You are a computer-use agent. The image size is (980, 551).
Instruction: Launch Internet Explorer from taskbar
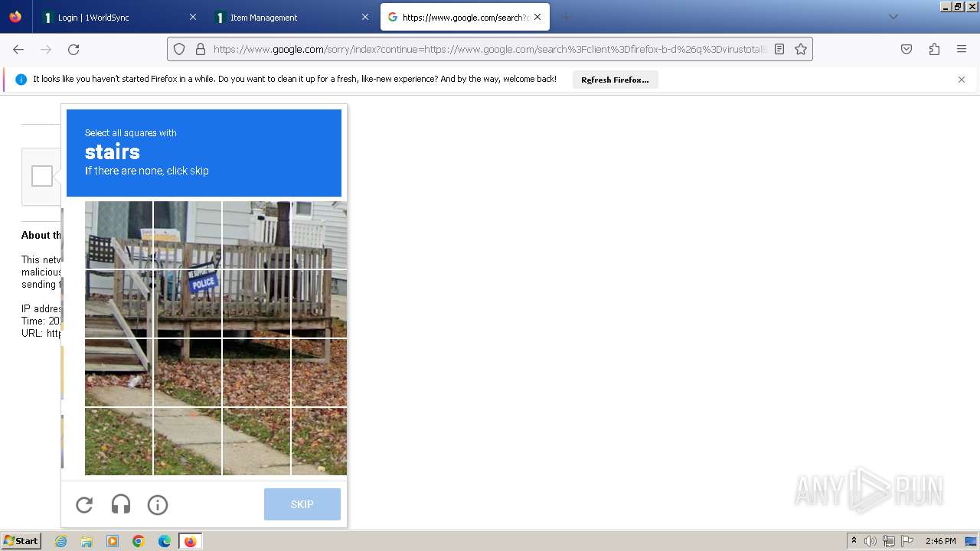click(60, 541)
